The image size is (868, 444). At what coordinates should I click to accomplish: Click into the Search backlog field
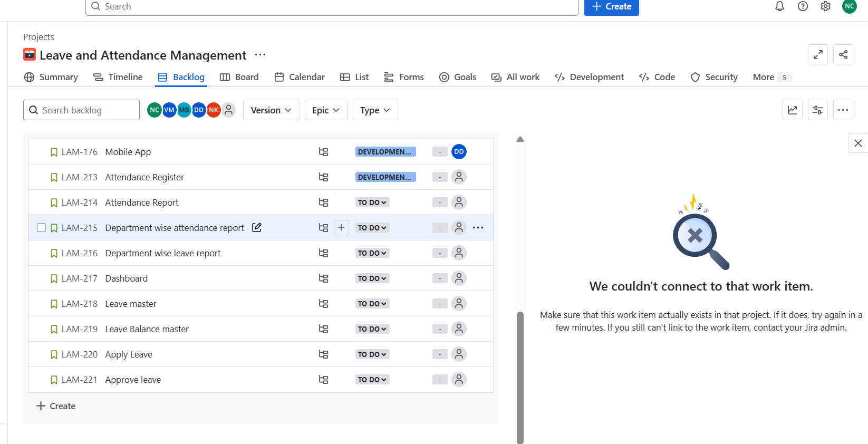82,110
